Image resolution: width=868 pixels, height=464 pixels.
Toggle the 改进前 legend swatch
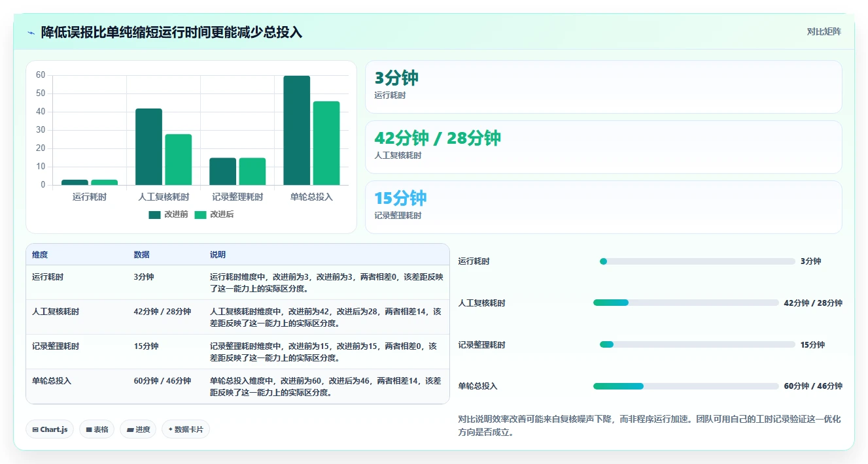[154, 214]
